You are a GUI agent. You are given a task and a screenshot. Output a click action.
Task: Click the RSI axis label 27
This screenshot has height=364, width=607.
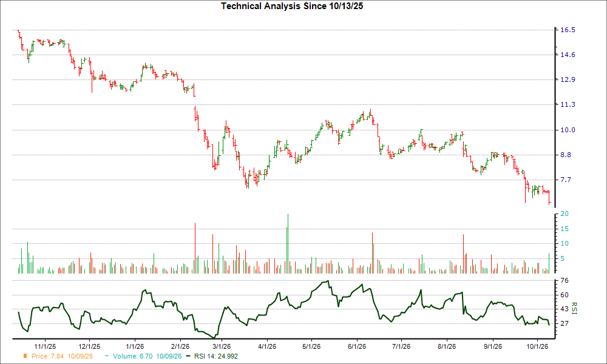tap(565, 323)
